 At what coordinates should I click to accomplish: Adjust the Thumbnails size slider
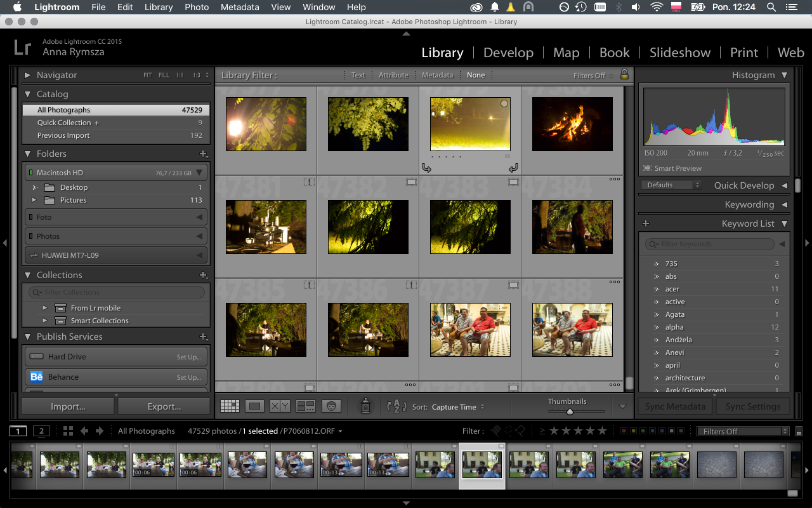569,411
